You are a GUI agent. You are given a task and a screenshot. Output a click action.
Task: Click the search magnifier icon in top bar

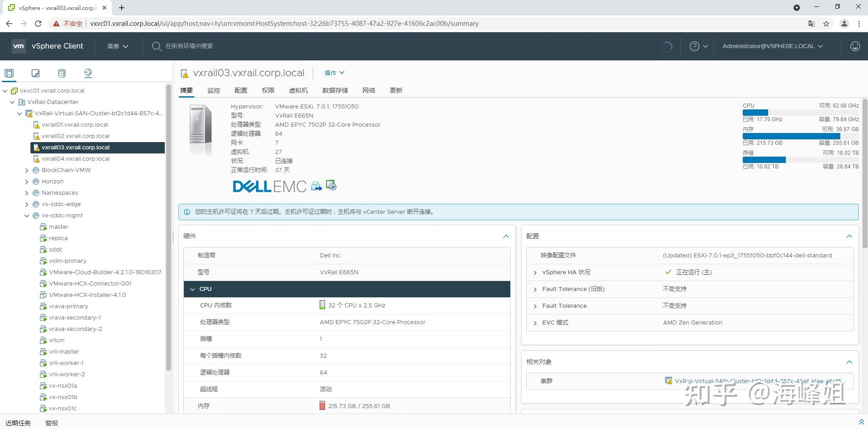tap(156, 46)
